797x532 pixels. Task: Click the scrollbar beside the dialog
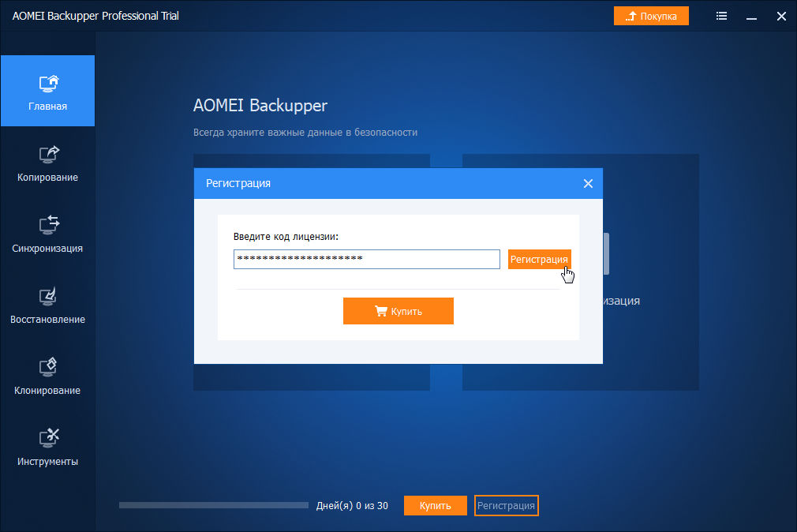click(606, 253)
